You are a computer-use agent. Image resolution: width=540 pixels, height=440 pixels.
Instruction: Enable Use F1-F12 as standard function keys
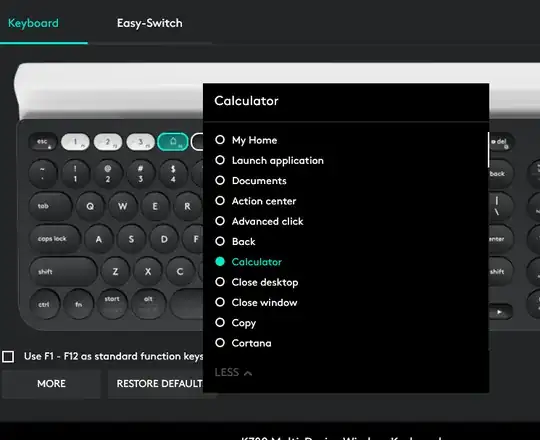[8, 357]
